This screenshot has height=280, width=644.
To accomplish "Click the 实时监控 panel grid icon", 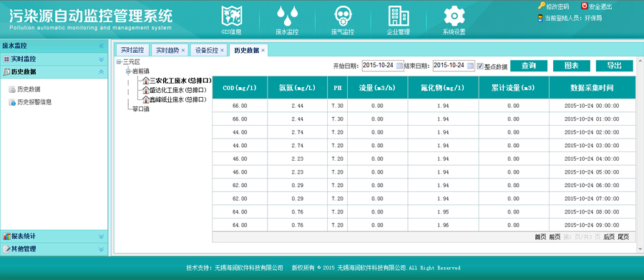I will (6, 59).
